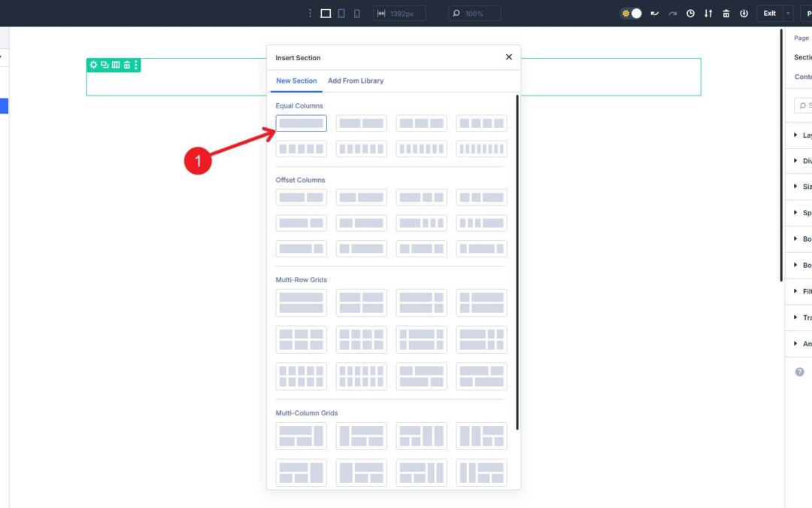The height and width of the screenshot is (508, 812).
Task: Toggle light and dark builder mode
Action: [x=632, y=13]
